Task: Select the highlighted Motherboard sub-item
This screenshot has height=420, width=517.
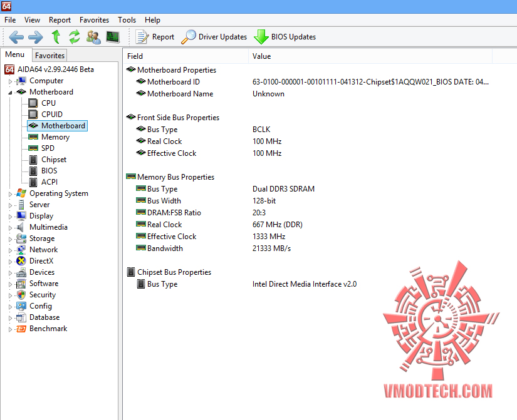Action: pyautogui.click(x=58, y=126)
